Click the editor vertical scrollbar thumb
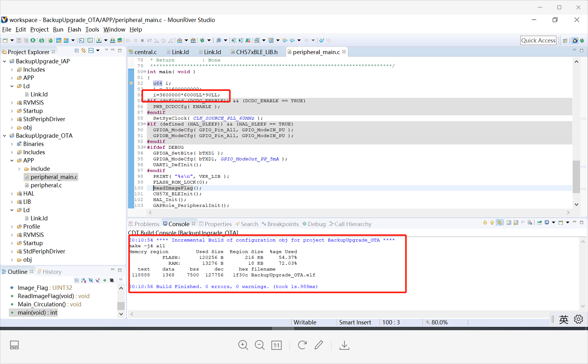The image size is (588, 364). coord(576,177)
